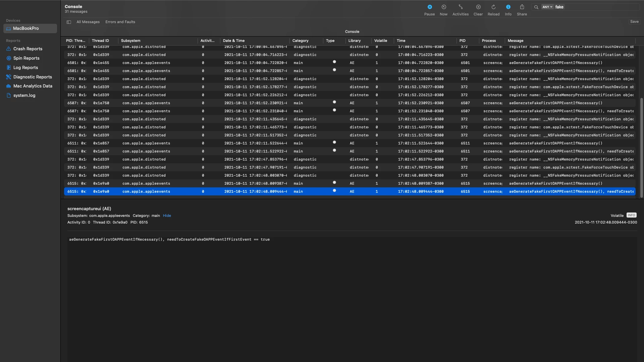Click the Hide link in details
The image size is (644, 362).
(x=167, y=216)
